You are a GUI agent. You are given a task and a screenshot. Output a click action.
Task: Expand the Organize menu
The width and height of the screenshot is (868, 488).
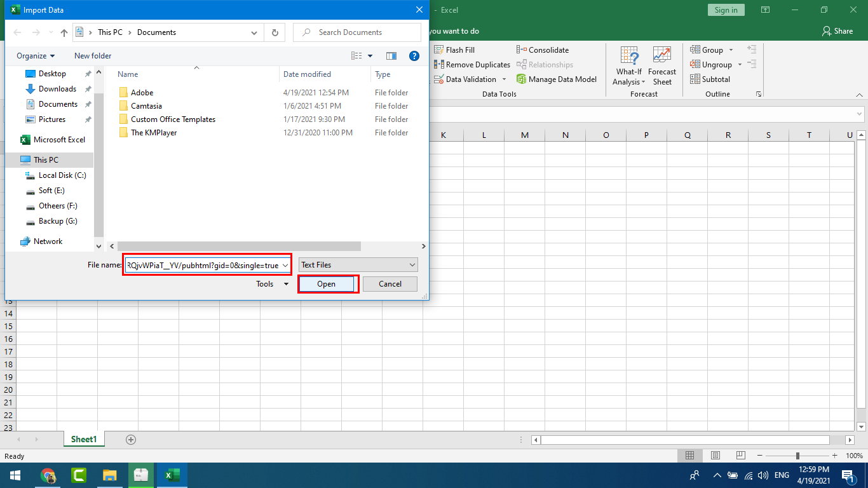pyautogui.click(x=36, y=56)
